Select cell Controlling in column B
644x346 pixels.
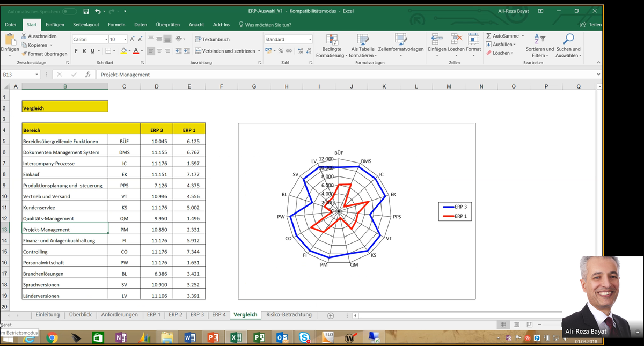(x=65, y=252)
